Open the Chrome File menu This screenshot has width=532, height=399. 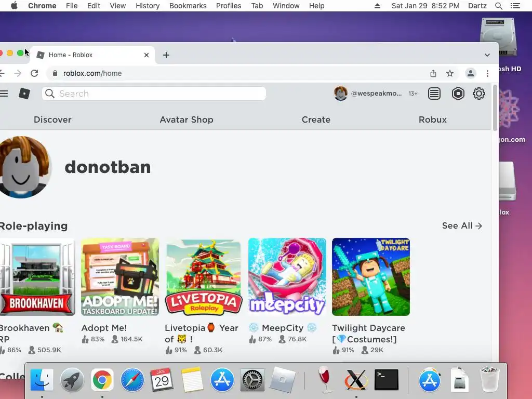(72, 6)
